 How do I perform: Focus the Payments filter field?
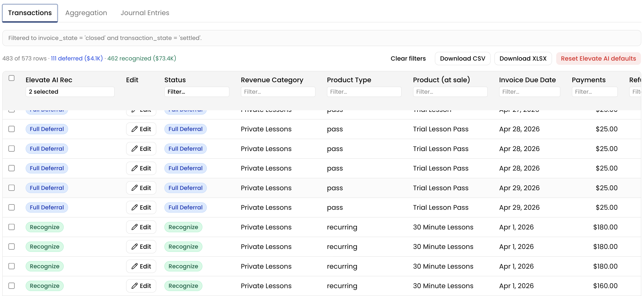coord(594,92)
